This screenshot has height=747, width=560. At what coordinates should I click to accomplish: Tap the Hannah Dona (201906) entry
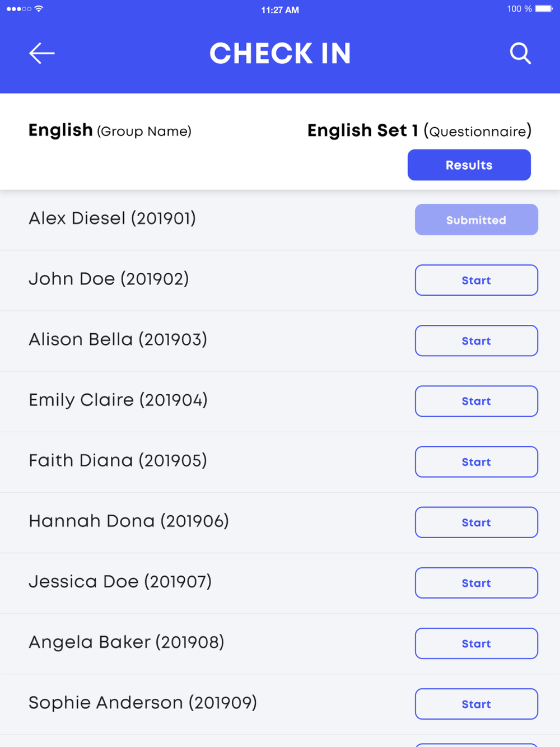[129, 521]
